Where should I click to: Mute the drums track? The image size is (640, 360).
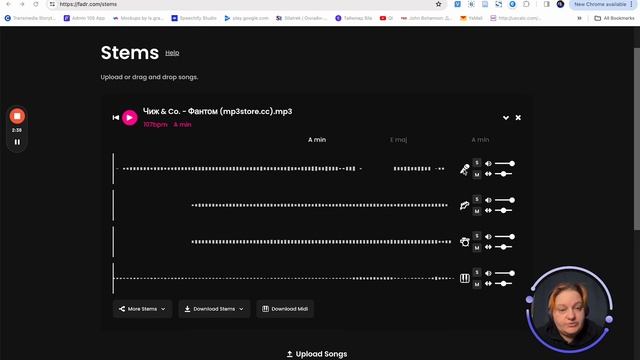pyautogui.click(x=477, y=248)
